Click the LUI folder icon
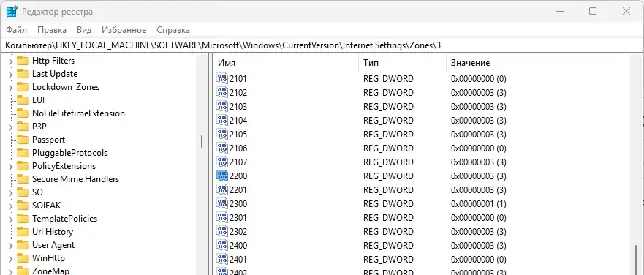The width and height of the screenshot is (644, 275). tap(22, 100)
